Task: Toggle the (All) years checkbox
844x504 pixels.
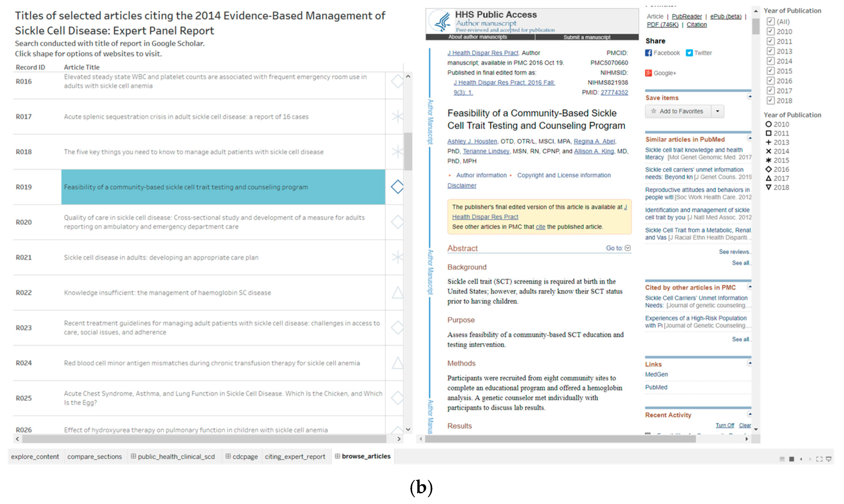Action: pos(770,21)
